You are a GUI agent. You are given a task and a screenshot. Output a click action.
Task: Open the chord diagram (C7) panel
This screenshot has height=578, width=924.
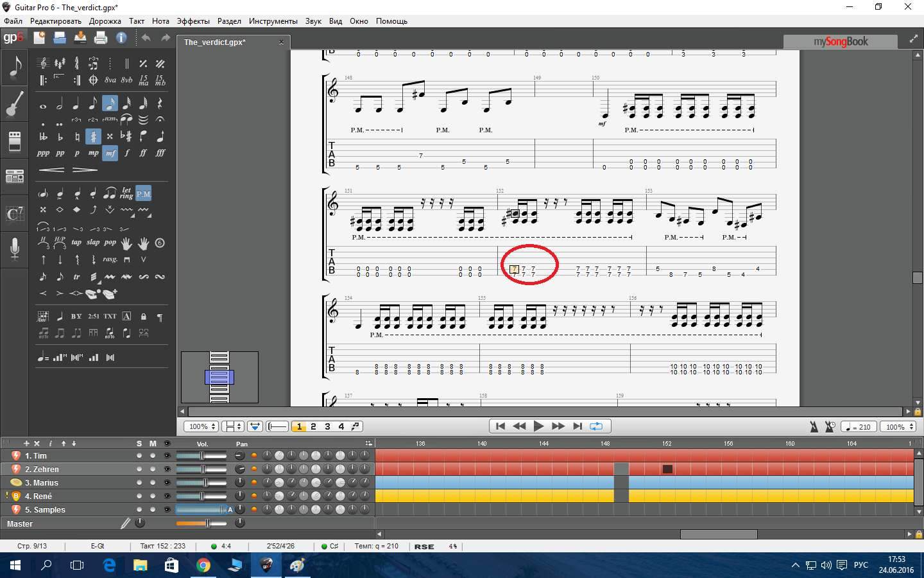click(15, 213)
